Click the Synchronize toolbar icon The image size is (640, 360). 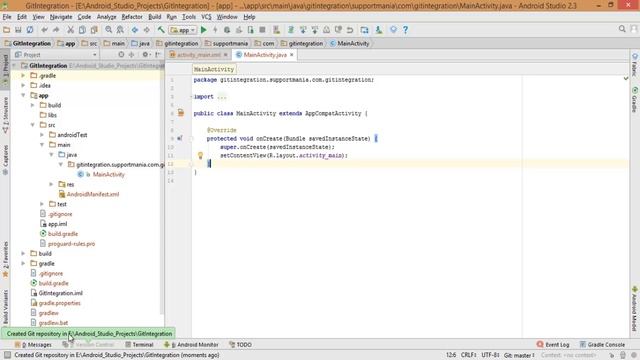[30, 30]
